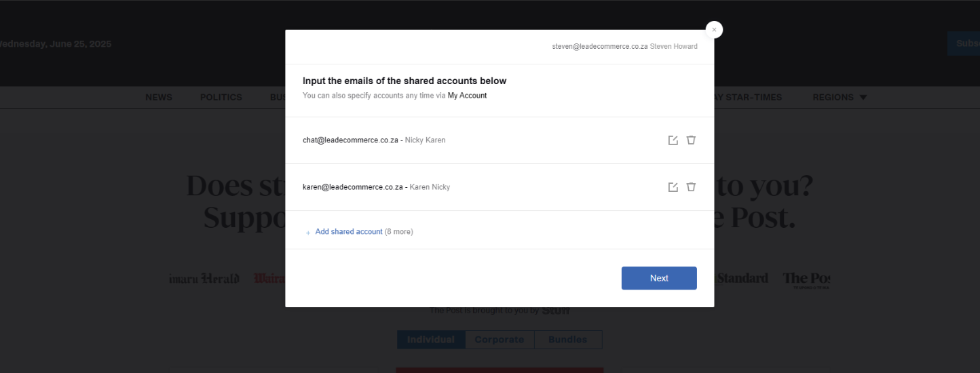
Task: Open the Sunday Star-Times menu item
Action: pos(745,98)
